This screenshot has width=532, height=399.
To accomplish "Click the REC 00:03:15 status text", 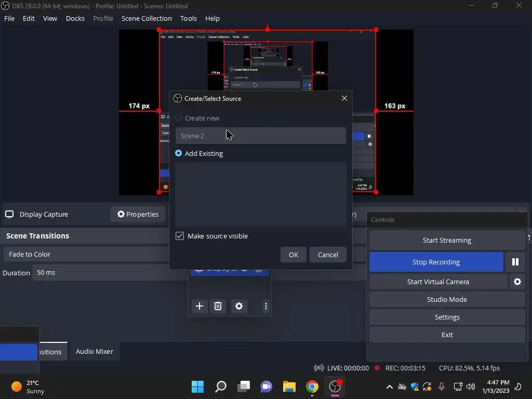I will click(x=405, y=368).
